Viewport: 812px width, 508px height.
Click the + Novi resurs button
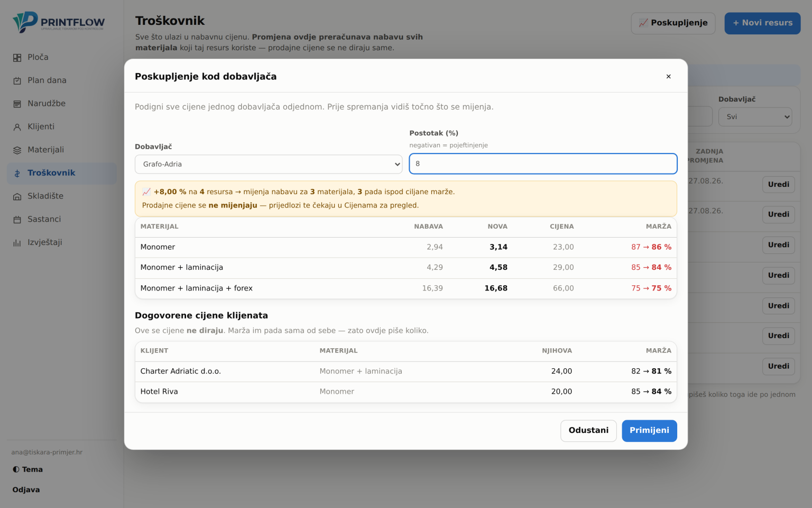pos(762,23)
